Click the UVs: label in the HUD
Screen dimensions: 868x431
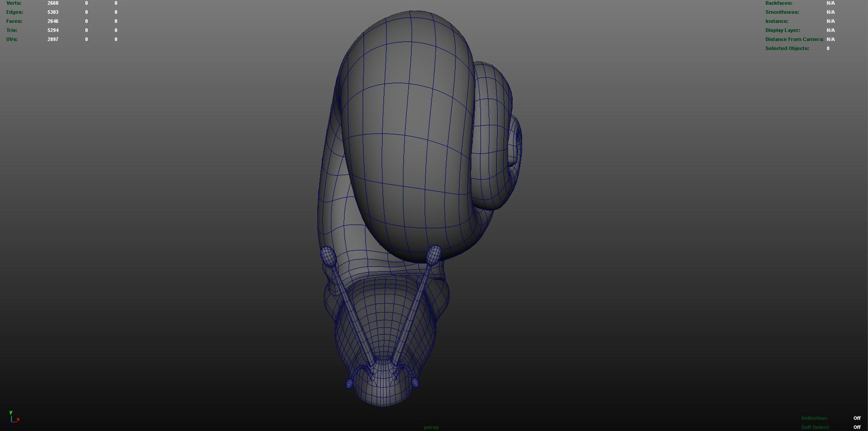tap(12, 39)
